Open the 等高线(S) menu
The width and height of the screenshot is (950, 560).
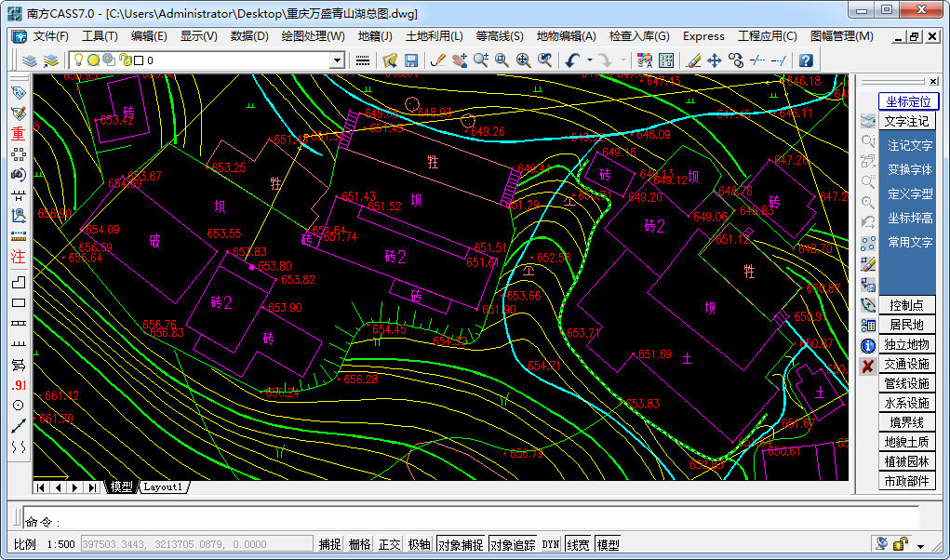[x=500, y=36]
